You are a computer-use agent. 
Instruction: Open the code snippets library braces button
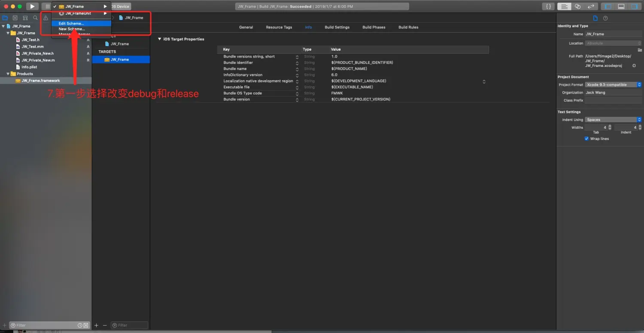pos(548,6)
